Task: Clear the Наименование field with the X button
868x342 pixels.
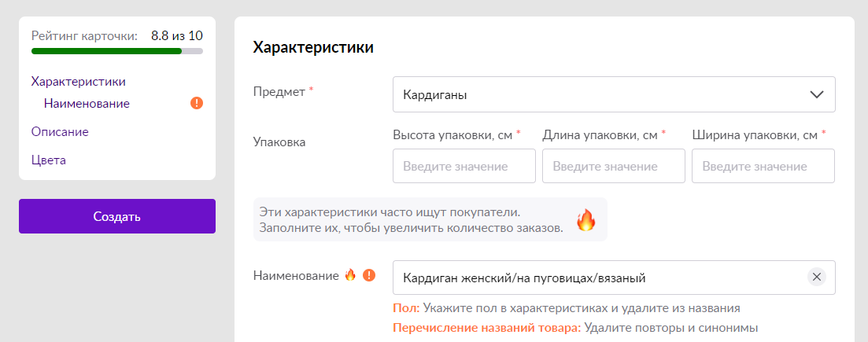Action: (x=817, y=278)
